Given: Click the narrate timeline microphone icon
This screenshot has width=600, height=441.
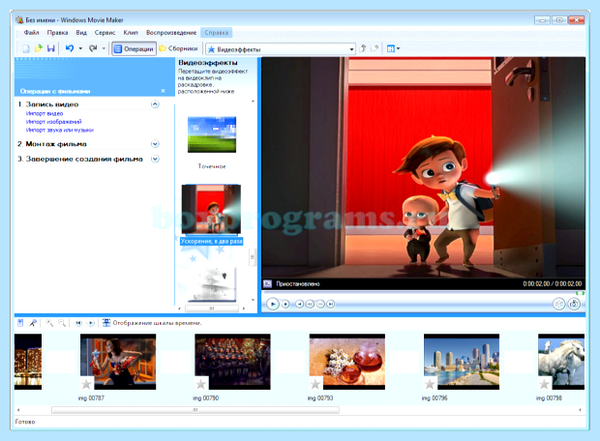Looking at the screenshot, I should [33, 323].
